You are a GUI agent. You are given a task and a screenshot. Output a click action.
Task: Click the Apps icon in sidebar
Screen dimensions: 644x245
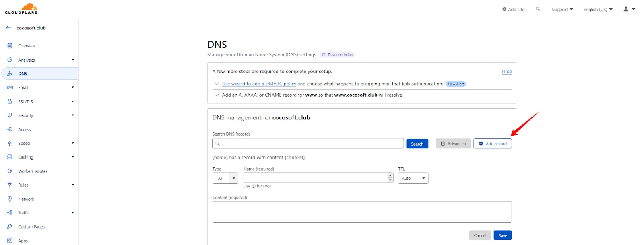(10, 241)
